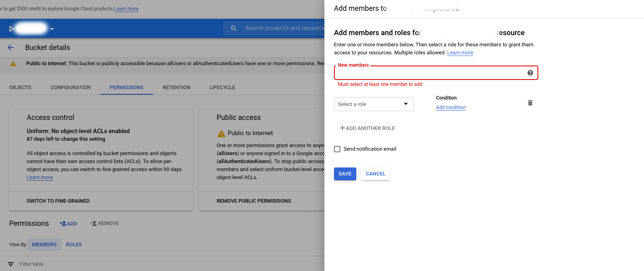Open the Select a role dropdown
The width and height of the screenshot is (644, 271).
click(373, 104)
